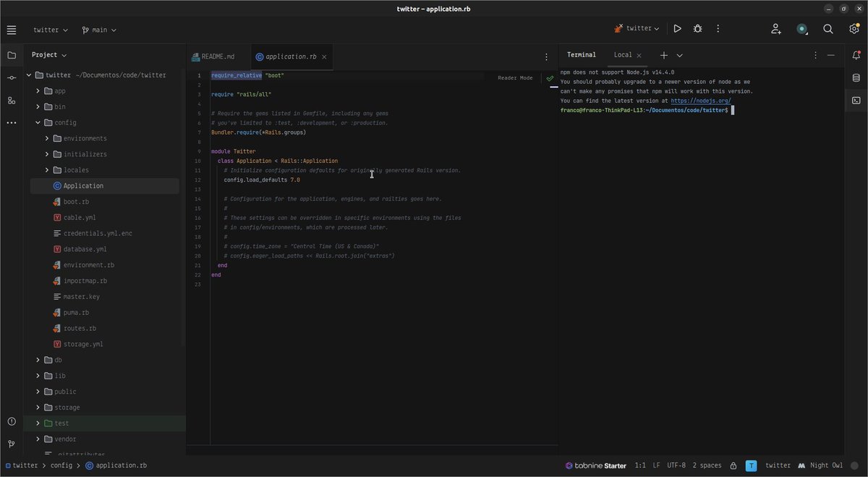The height and width of the screenshot is (477, 868).
Task: Open Night Owl theme switcher
Action: (820, 465)
